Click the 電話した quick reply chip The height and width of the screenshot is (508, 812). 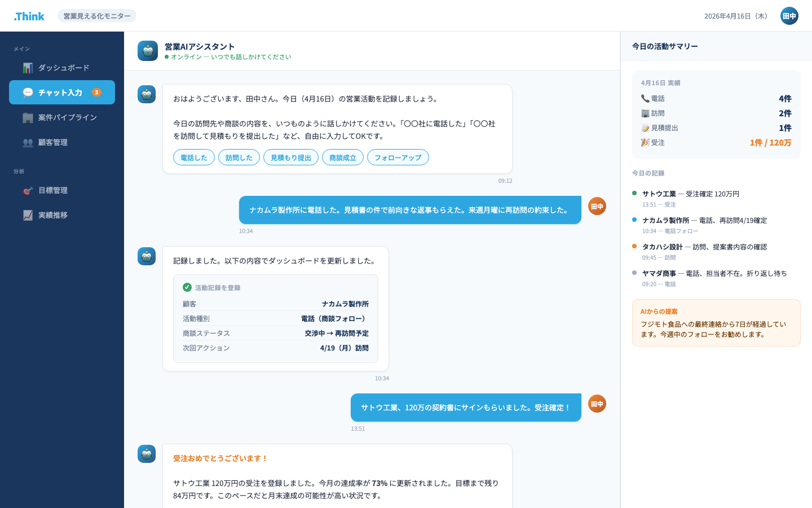point(194,157)
